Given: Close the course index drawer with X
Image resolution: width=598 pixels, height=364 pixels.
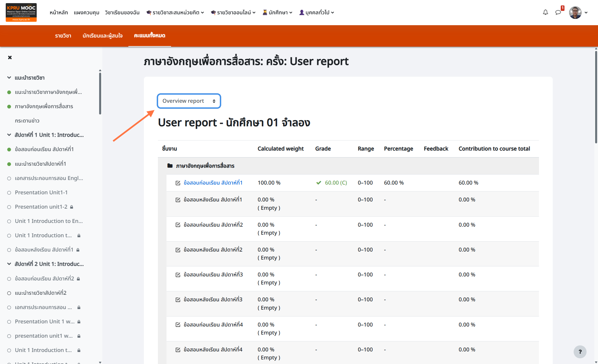Looking at the screenshot, I should pos(10,58).
